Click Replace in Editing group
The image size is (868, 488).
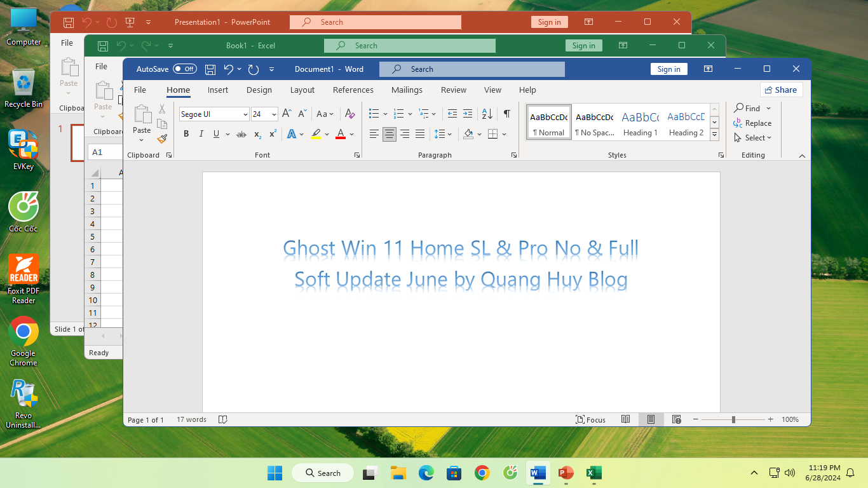click(752, 123)
